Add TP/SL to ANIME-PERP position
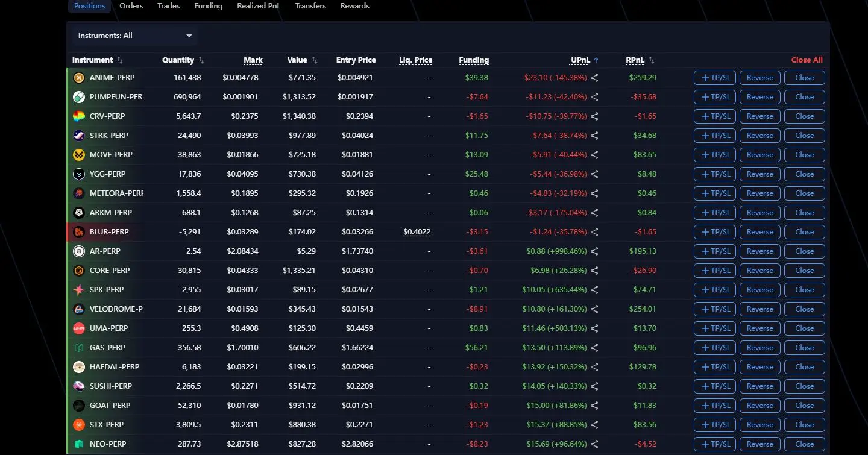This screenshot has width=868, height=455. (x=715, y=78)
